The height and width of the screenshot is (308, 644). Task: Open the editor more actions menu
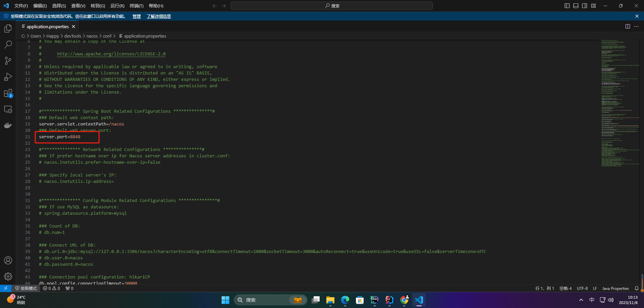click(636, 27)
